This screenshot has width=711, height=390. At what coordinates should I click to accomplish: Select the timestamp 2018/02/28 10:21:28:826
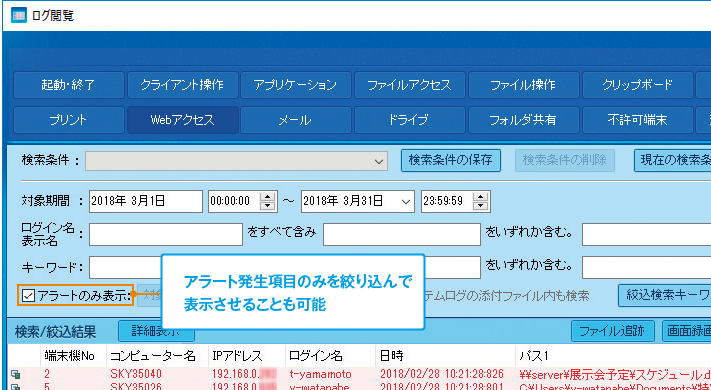442,375
